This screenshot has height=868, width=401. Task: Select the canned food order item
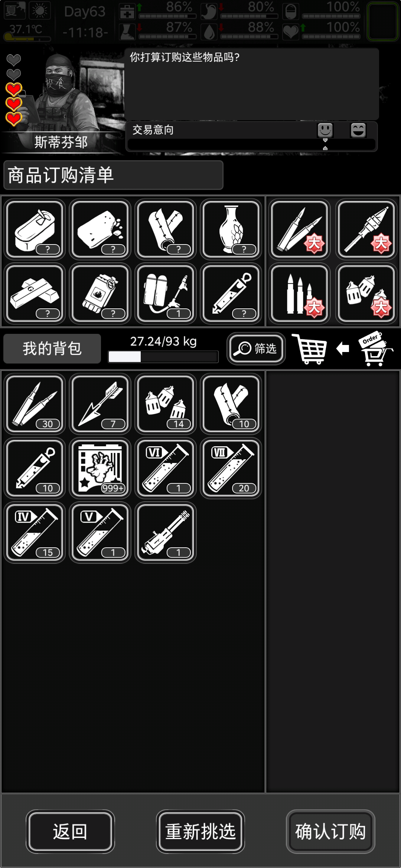[x=35, y=229]
